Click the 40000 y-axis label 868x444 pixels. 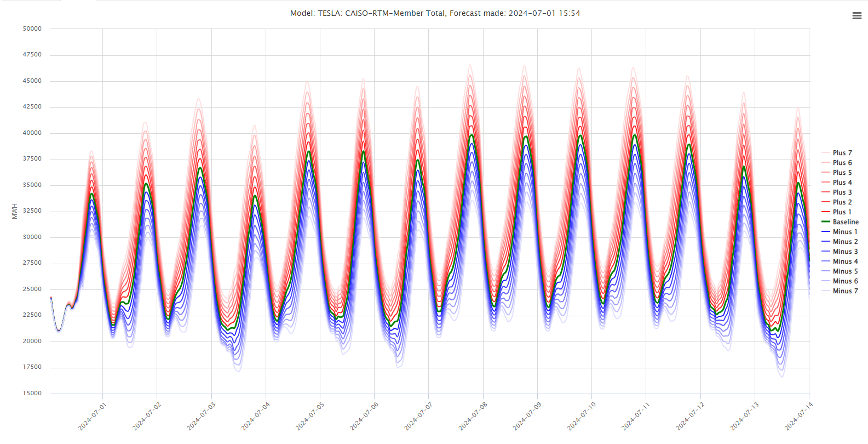coord(32,133)
